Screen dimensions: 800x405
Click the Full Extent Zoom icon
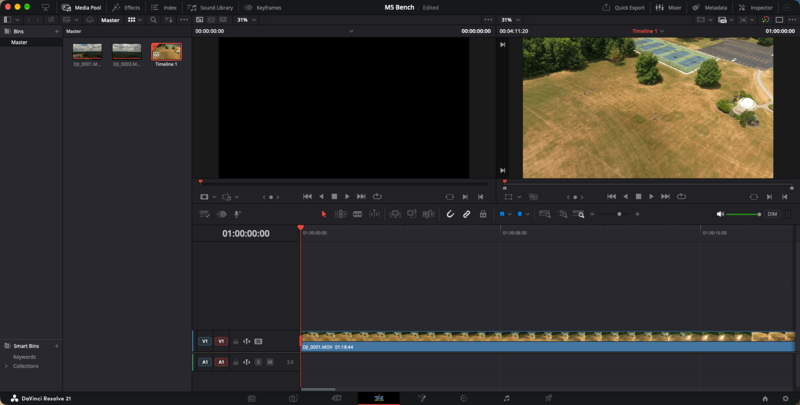(x=544, y=214)
